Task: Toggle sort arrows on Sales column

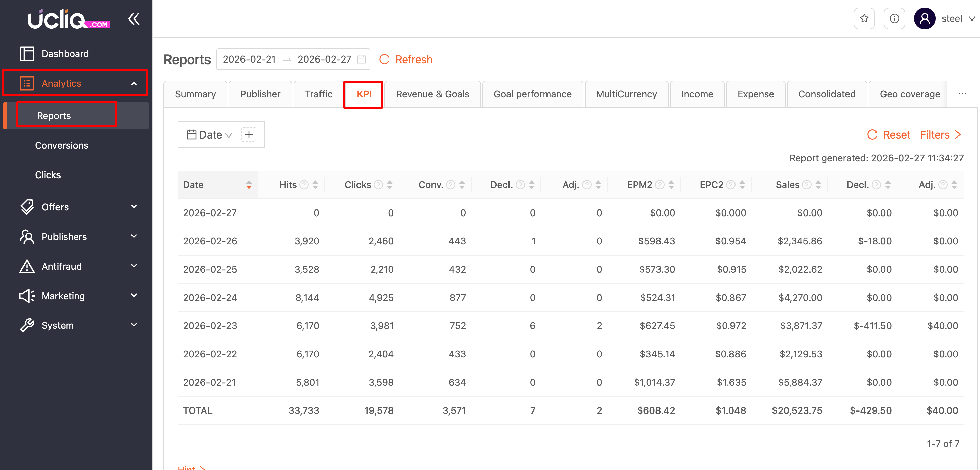Action: point(818,185)
